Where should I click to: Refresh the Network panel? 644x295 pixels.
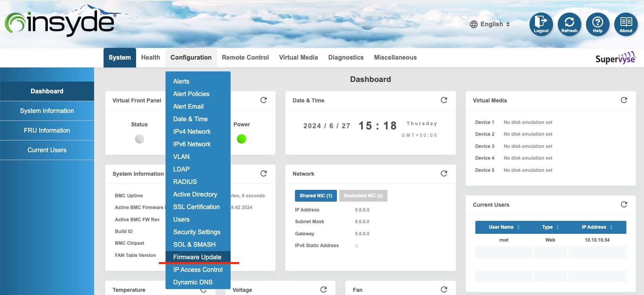click(x=444, y=174)
